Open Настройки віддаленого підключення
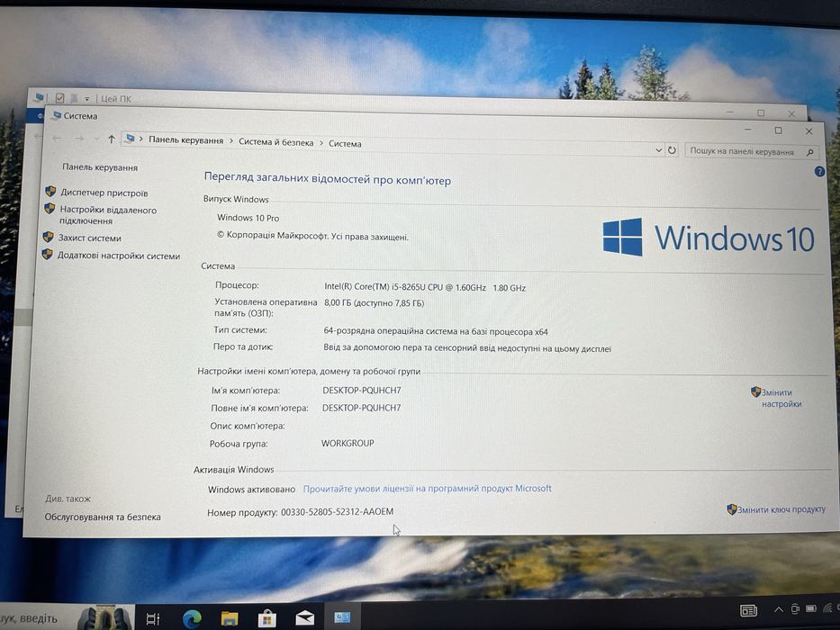Image resolution: width=840 pixels, height=630 pixels. [x=108, y=215]
